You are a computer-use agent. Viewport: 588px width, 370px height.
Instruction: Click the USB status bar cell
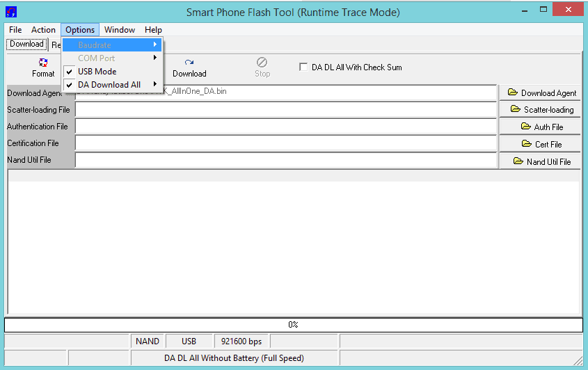(189, 341)
